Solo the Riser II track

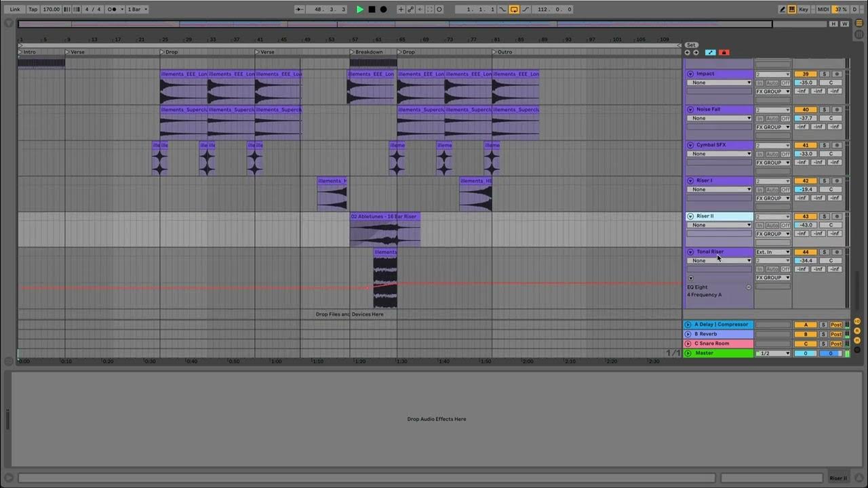(825, 216)
